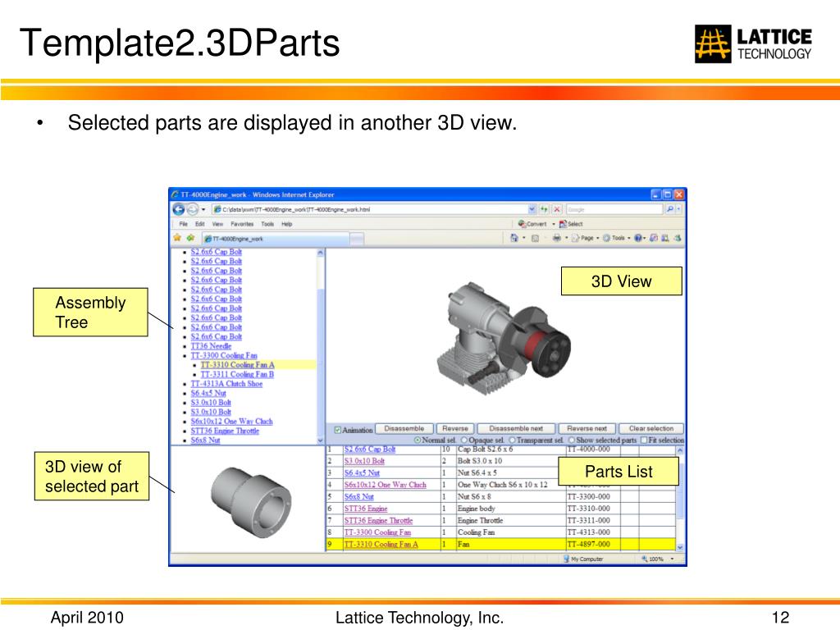The image size is (840, 630).
Task: Click the Refresh icon next to address bar
Action: pos(545,209)
